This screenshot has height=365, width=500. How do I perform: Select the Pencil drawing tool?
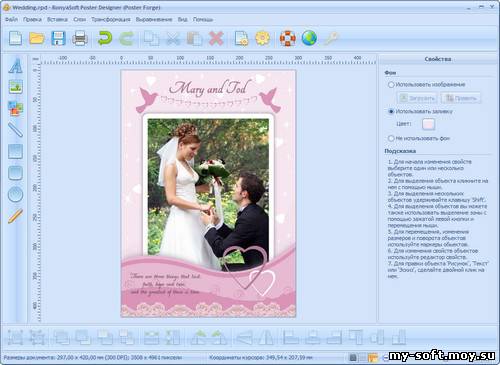(x=15, y=216)
